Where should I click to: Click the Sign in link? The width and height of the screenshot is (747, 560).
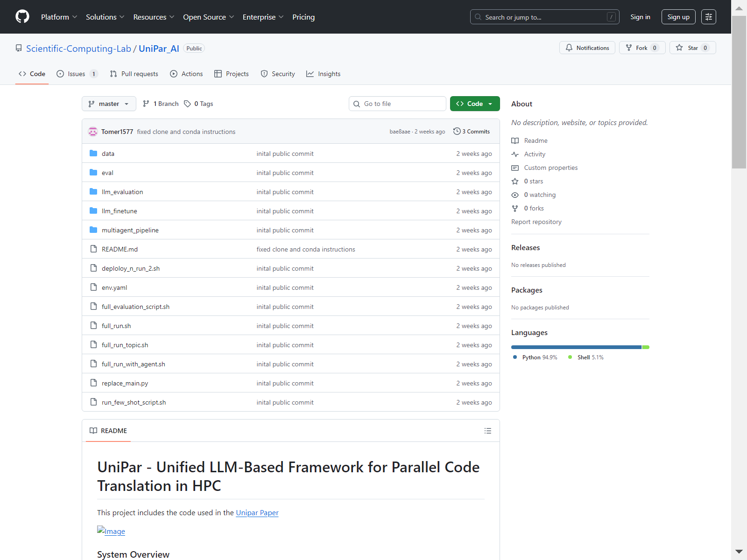(x=640, y=17)
